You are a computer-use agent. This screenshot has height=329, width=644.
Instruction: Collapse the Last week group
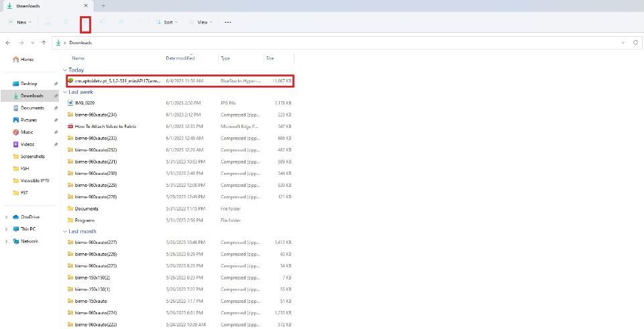click(x=65, y=92)
